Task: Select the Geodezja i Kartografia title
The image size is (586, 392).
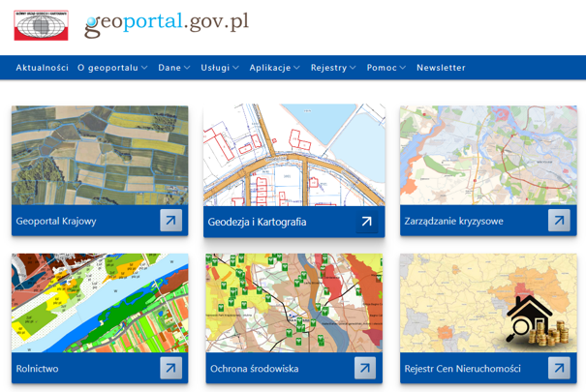Action: pos(257,223)
